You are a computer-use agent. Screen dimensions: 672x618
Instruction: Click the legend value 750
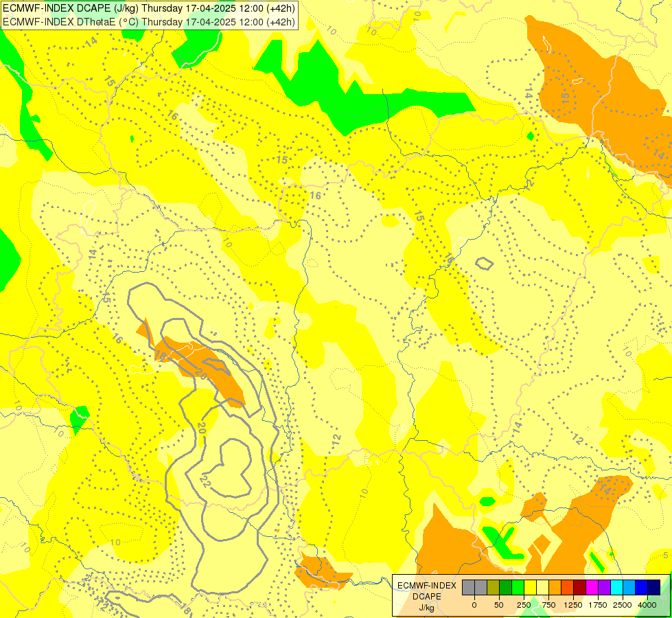coord(548,605)
